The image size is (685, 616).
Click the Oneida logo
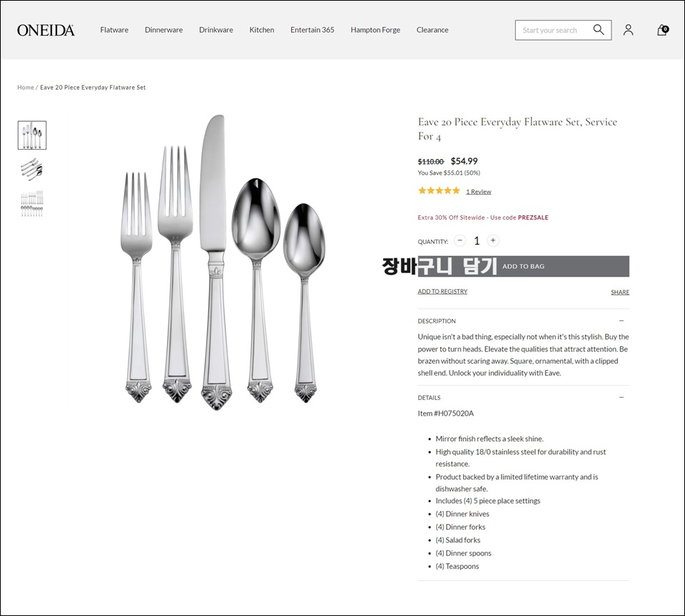point(46,30)
